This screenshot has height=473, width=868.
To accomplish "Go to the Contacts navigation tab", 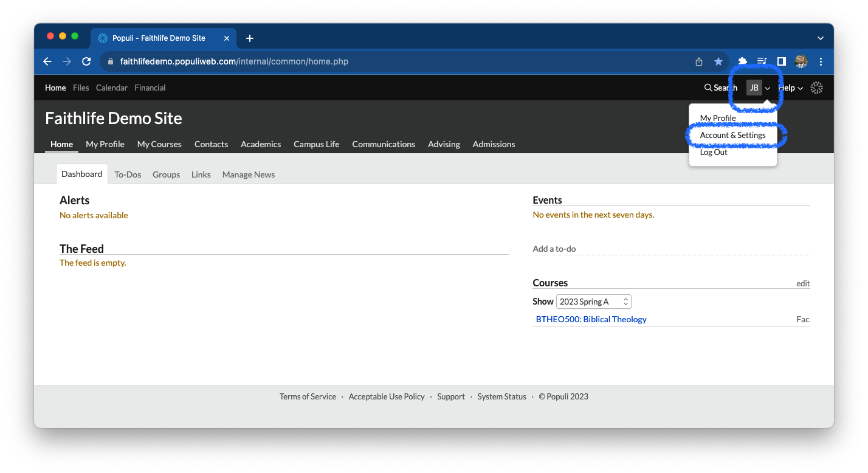I will point(211,144).
